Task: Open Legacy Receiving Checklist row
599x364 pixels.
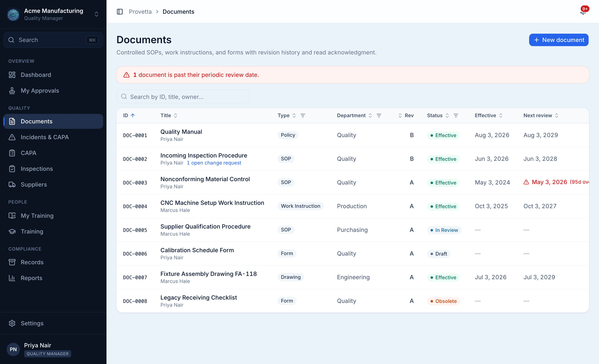Action: coord(353,301)
